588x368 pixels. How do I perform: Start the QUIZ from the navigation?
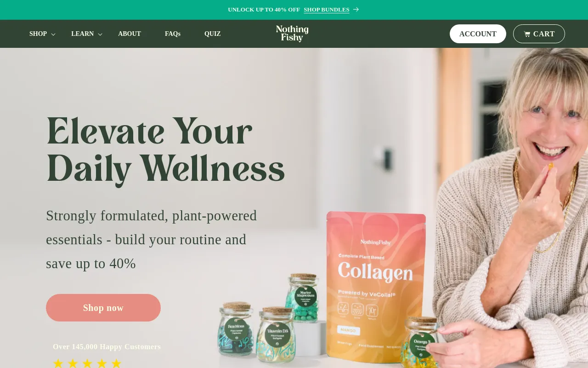point(213,34)
